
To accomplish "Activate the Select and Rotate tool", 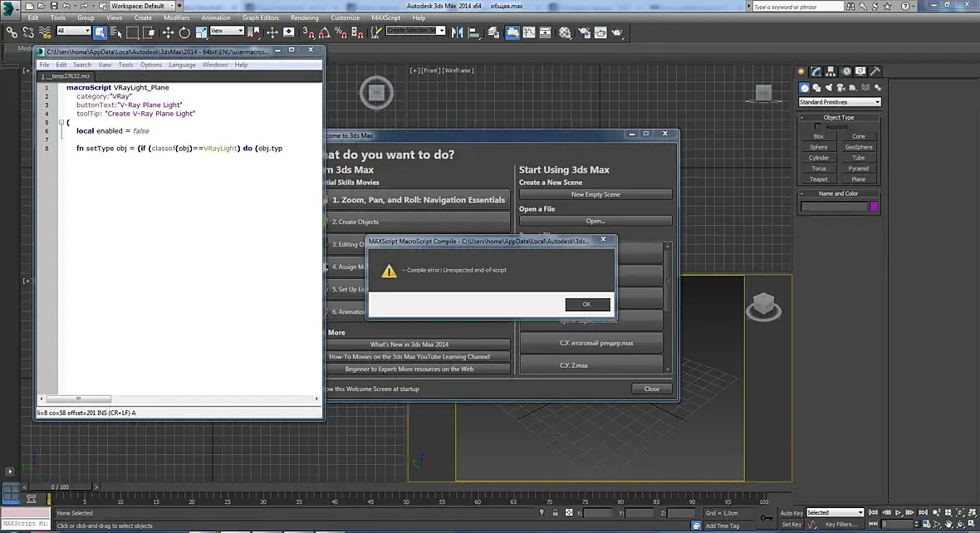I will point(184,32).
